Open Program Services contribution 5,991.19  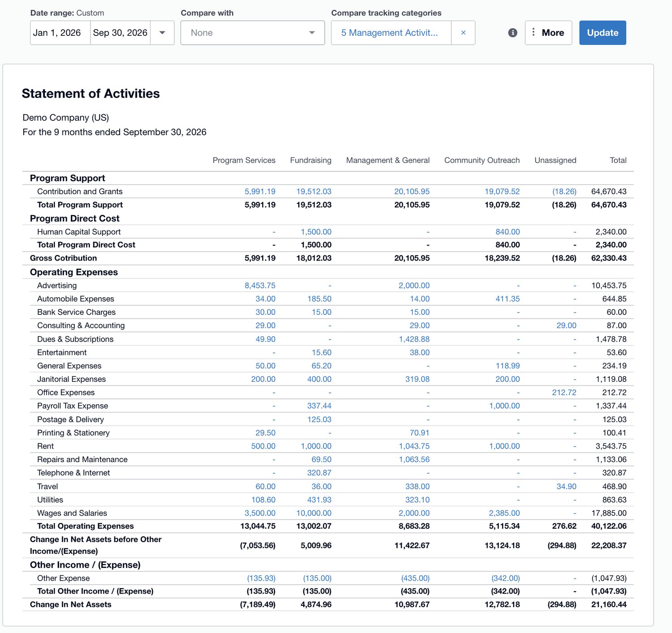260,192
